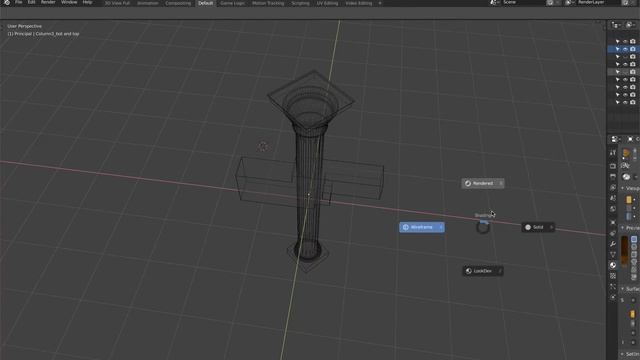Open the Object Data properties tab
Viewport: 640px width, 360px height.
click(x=613, y=254)
